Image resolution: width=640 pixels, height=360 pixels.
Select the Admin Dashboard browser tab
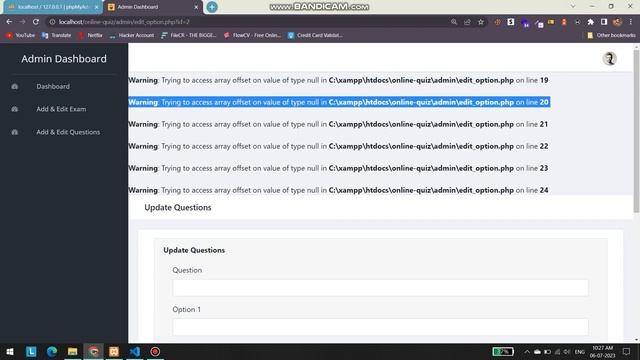(x=152, y=7)
